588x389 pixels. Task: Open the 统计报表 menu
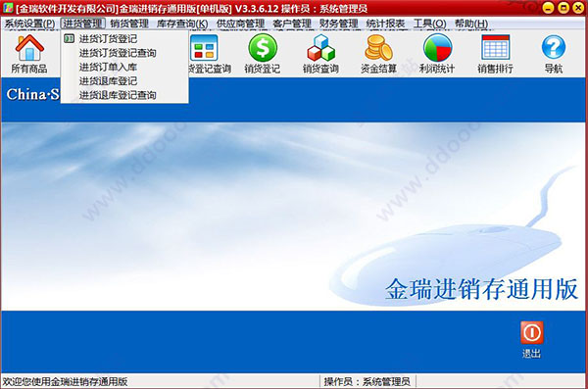point(385,24)
